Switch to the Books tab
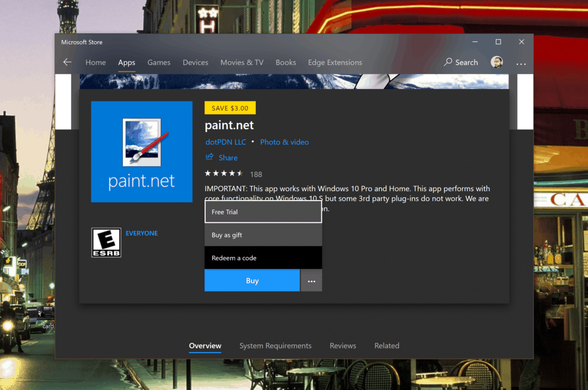Screen dimensions: 588x390 [x=286, y=62]
